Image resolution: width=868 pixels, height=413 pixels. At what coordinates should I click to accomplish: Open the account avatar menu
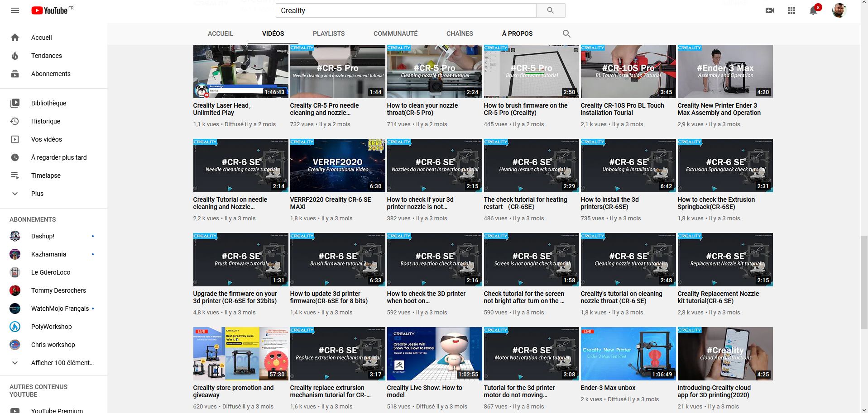839,10
